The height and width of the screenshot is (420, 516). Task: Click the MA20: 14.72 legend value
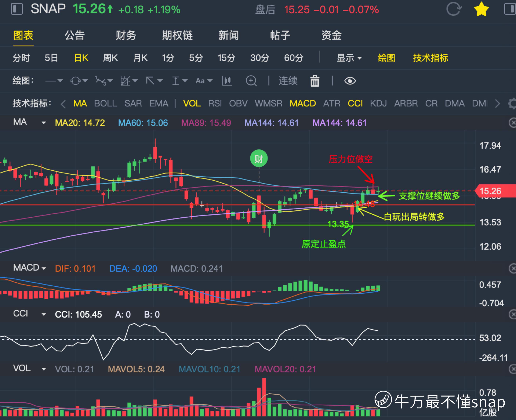[80, 123]
